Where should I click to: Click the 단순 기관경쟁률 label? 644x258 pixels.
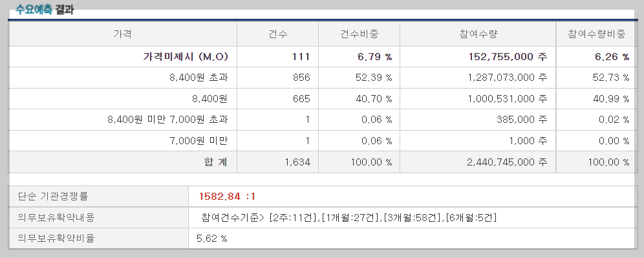click(53, 197)
